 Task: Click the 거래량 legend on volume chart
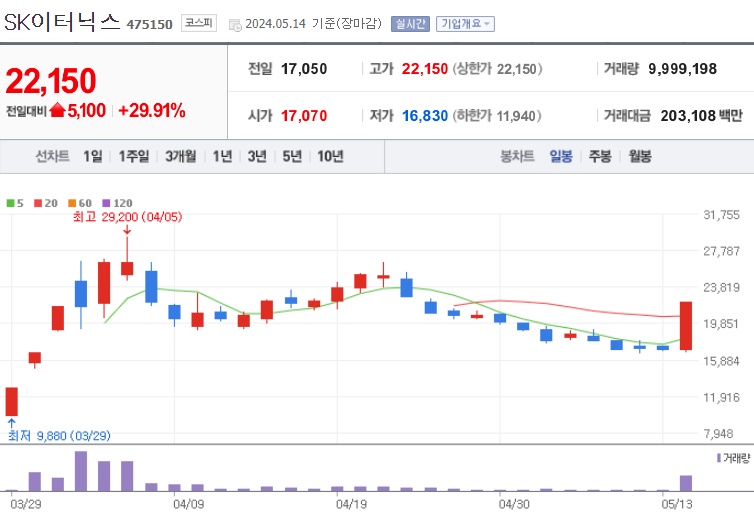tap(733, 458)
